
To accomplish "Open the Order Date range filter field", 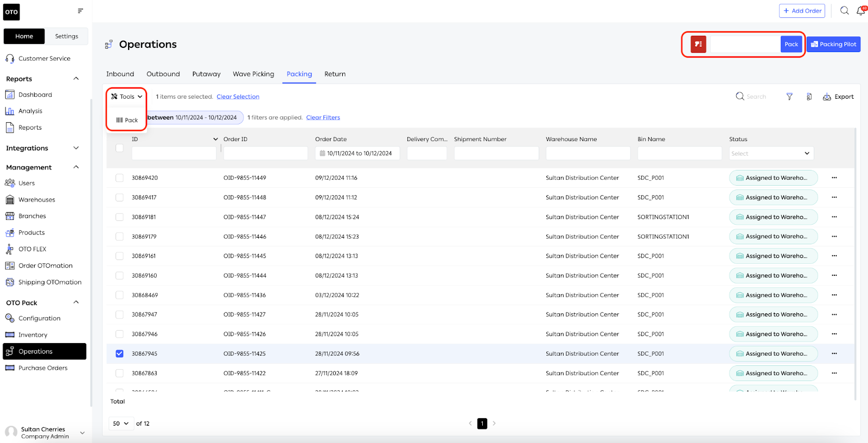I will tap(357, 154).
